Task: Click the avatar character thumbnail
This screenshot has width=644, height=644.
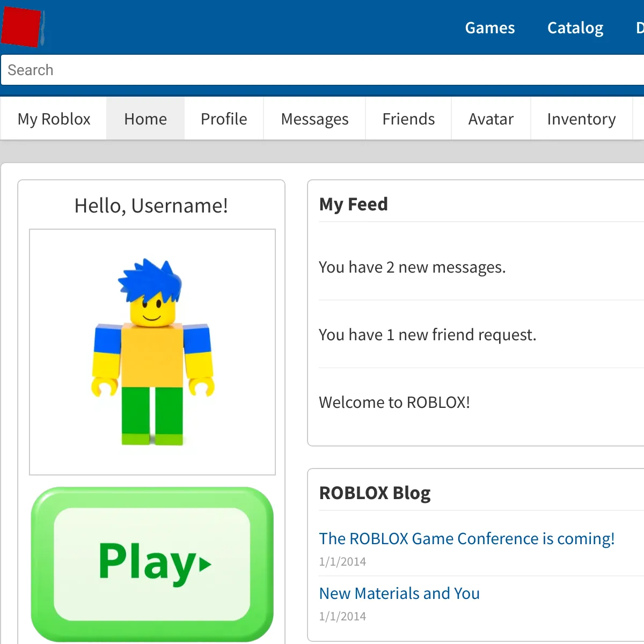Action: 152,352
